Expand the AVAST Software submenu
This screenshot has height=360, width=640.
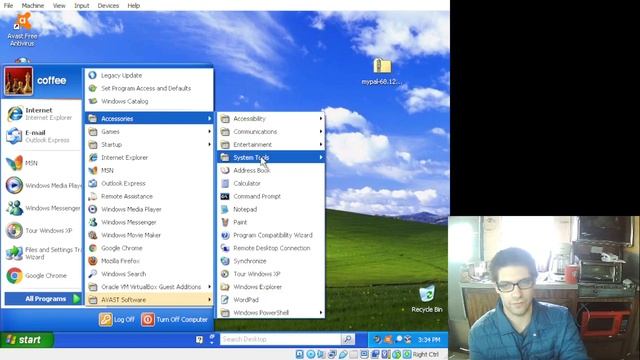coord(149,300)
